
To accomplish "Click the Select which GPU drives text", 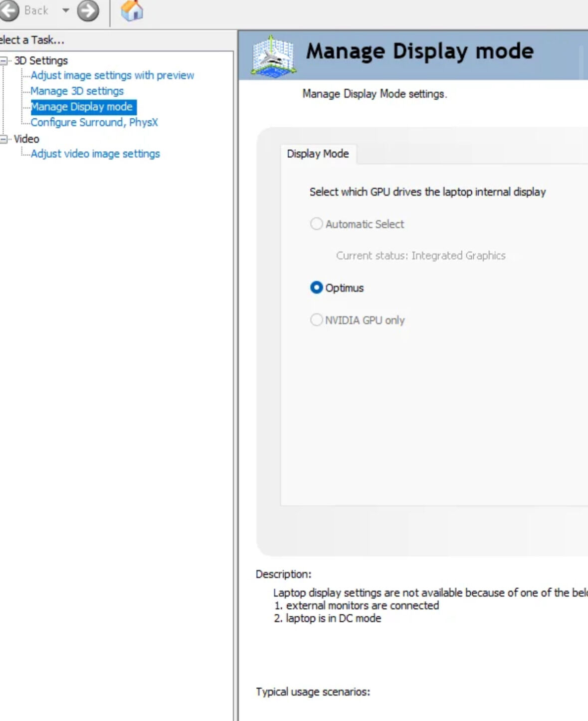I will click(x=427, y=192).
